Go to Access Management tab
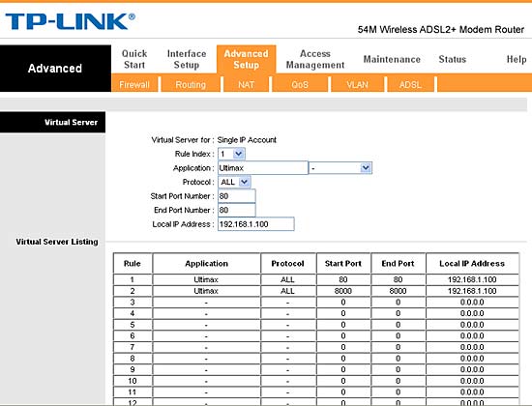Viewport: 532px width, 406px height. [x=315, y=59]
